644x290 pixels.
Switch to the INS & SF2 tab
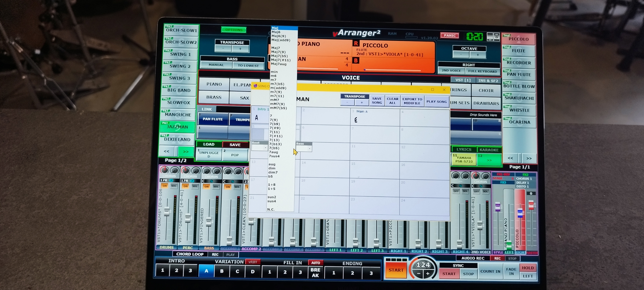(x=488, y=81)
